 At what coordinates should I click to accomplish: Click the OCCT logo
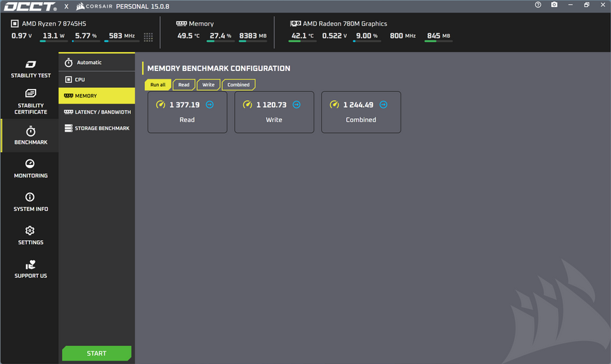point(30,7)
